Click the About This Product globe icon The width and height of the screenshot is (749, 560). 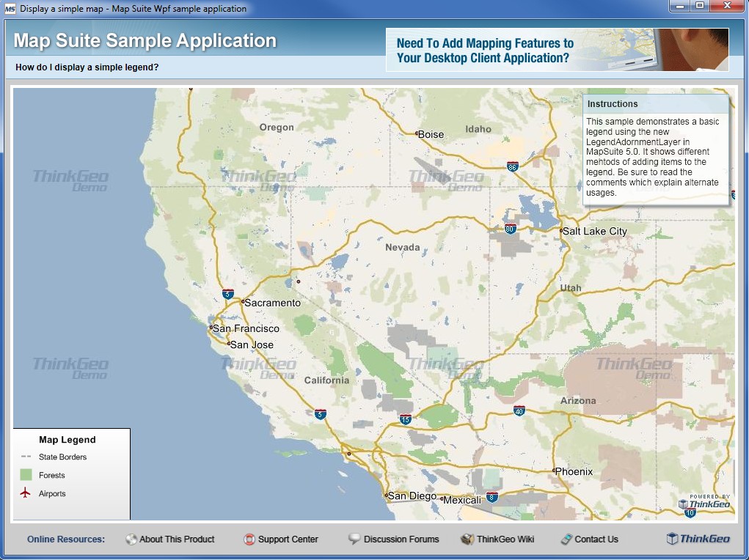point(131,539)
